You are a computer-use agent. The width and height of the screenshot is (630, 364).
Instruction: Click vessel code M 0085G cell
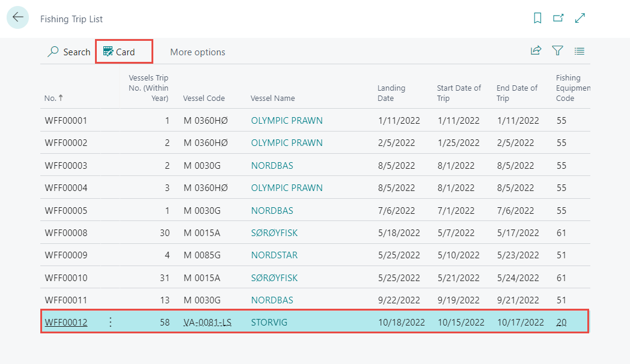pyautogui.click(x=203, y=255)
